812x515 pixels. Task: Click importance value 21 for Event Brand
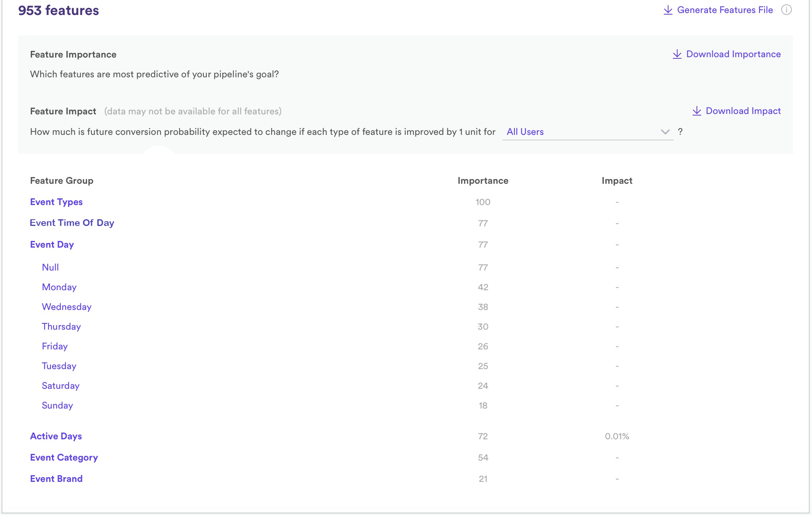pos(483,479)
